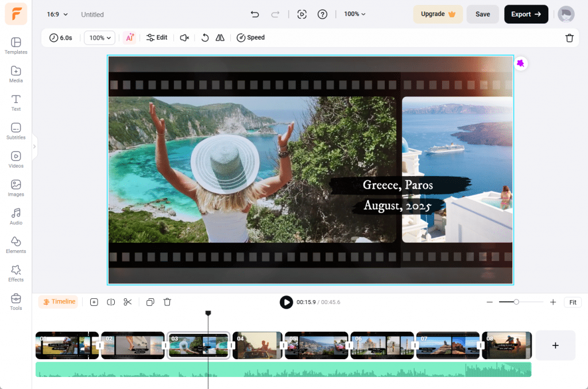Delete clip using top-right trash icon
This screenshot has height=389, width=588.
(569, 38)
